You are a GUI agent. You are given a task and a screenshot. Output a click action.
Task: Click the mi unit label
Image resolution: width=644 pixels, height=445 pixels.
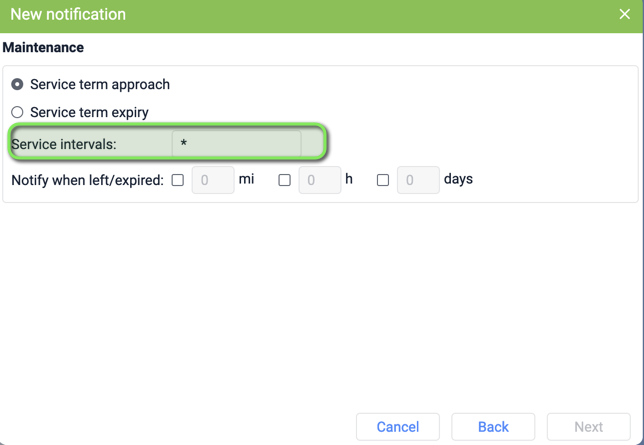(x=246, y=179)
